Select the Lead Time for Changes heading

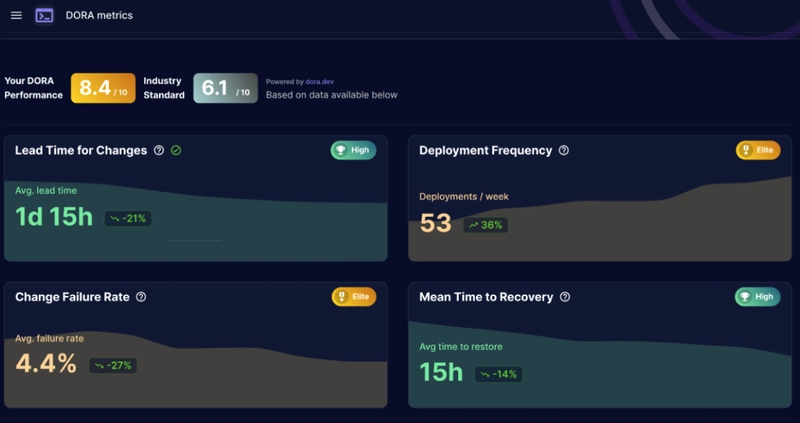[x=81, y=151]
